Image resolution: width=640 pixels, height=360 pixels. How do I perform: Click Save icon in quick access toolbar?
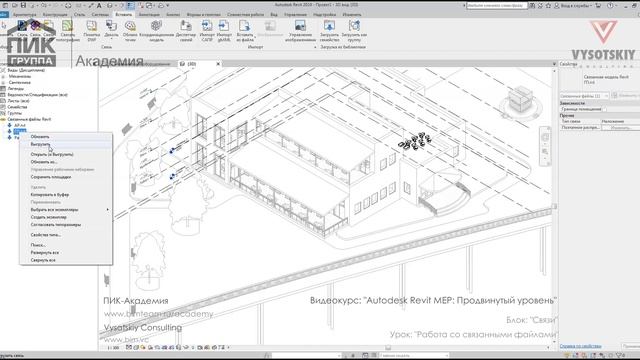tap(23, 5)
